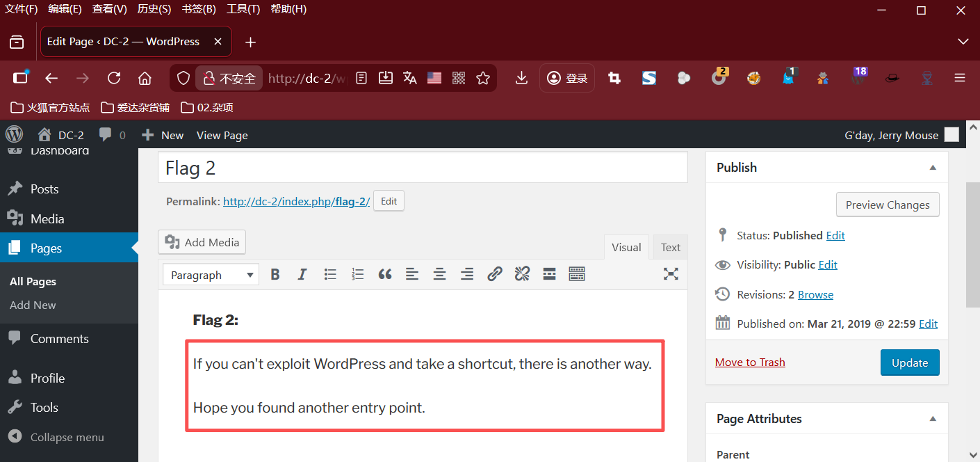
Task: Open the 帮助(H) menu
Action: [x=288, y=9]
